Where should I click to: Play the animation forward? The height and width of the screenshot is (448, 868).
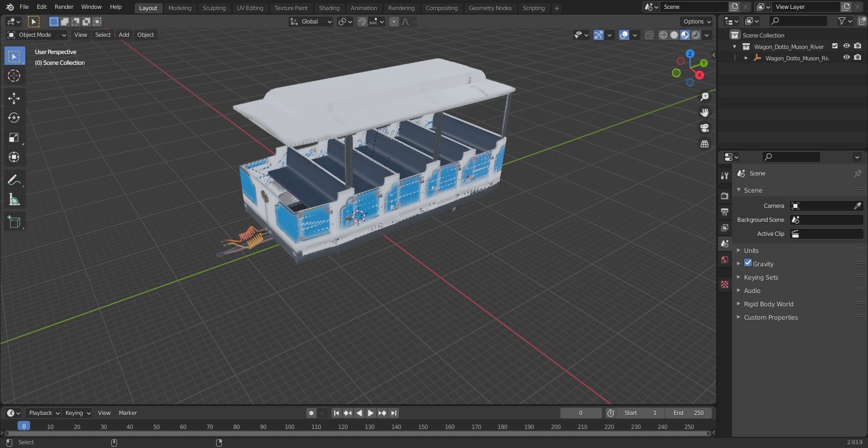pyautogui.click(x=370, y=413)
